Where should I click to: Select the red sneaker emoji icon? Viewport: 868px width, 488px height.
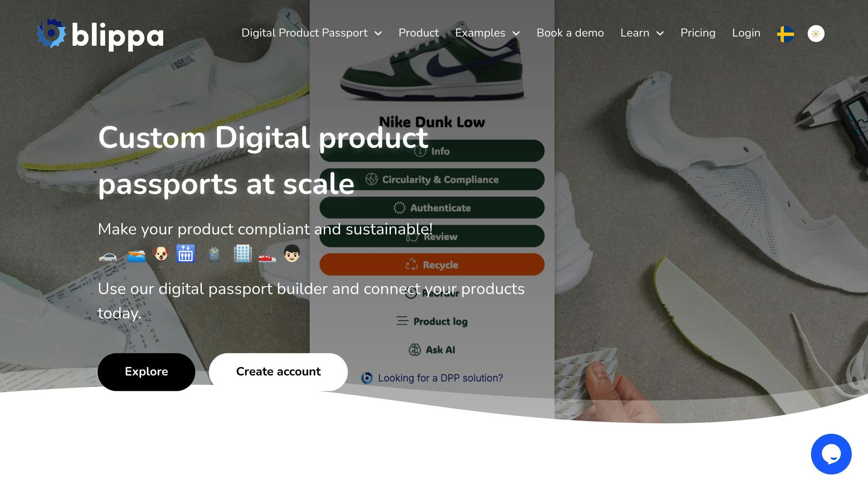click(267, 256)
